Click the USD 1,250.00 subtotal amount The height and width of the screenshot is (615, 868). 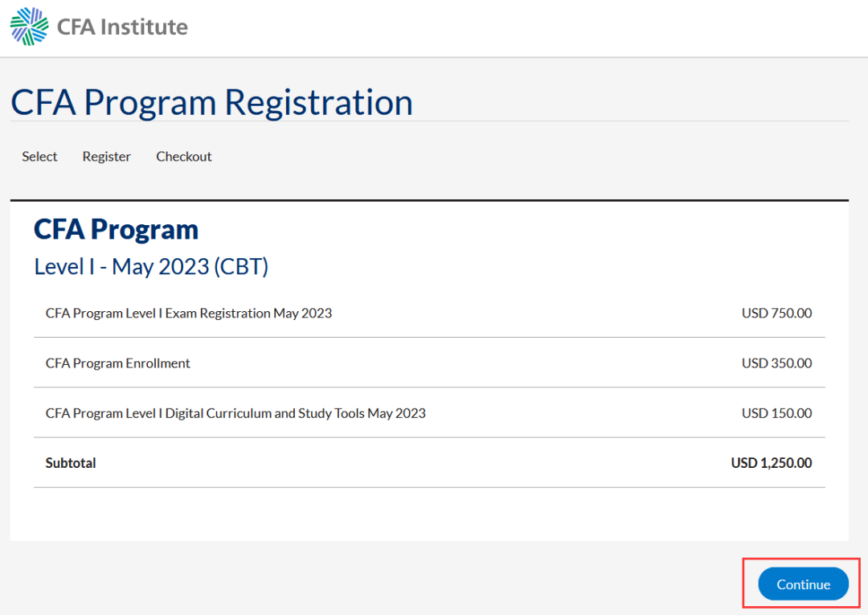771,463
